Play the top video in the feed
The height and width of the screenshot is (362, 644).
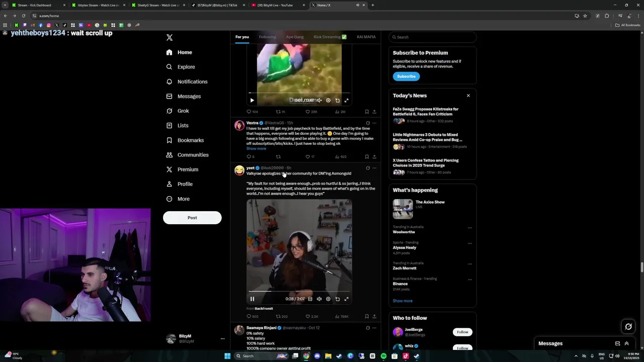[x=252, y=100]
